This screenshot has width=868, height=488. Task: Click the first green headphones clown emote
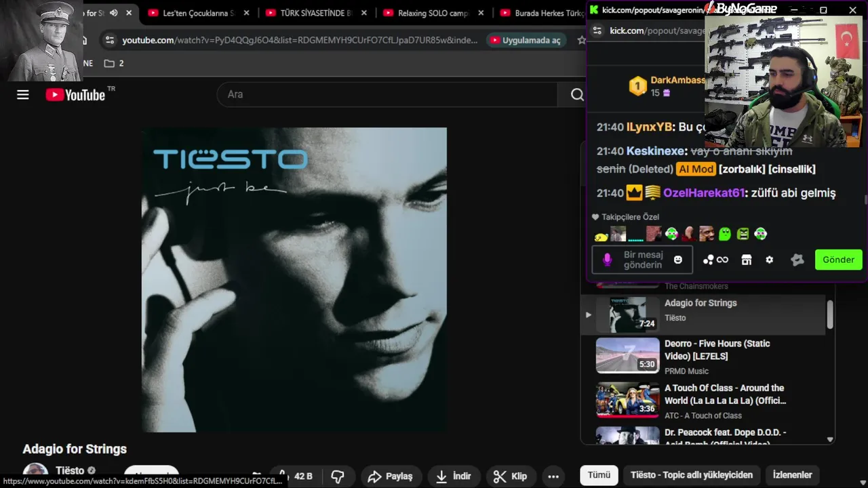pyautogui.click(x=671, y=234)
